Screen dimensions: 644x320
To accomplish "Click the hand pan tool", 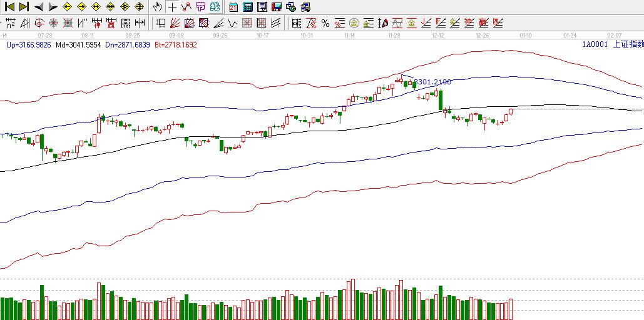I will tap(157, 7).
